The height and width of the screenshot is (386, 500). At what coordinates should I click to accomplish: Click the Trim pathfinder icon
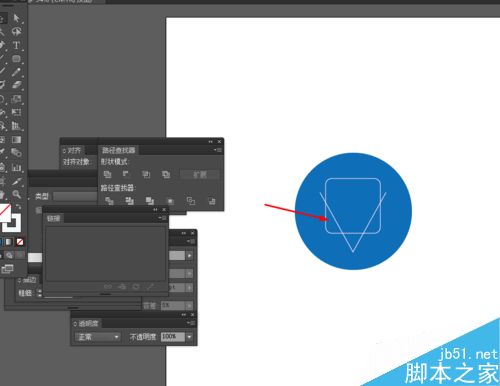click(x=129, y=201)
